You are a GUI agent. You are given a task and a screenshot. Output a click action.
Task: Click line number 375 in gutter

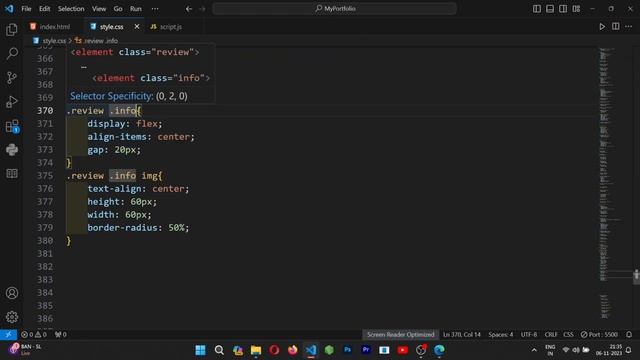[x=45, y=176]
